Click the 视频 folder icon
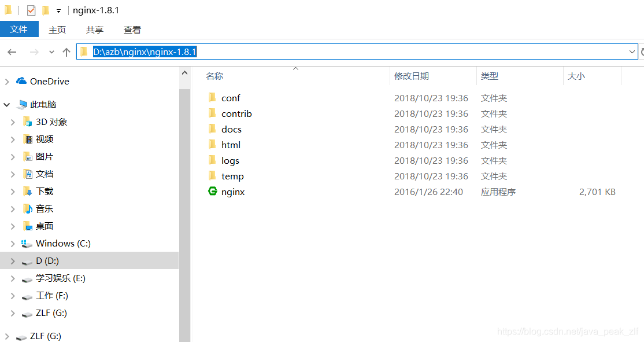 click(x=28, y=139)
